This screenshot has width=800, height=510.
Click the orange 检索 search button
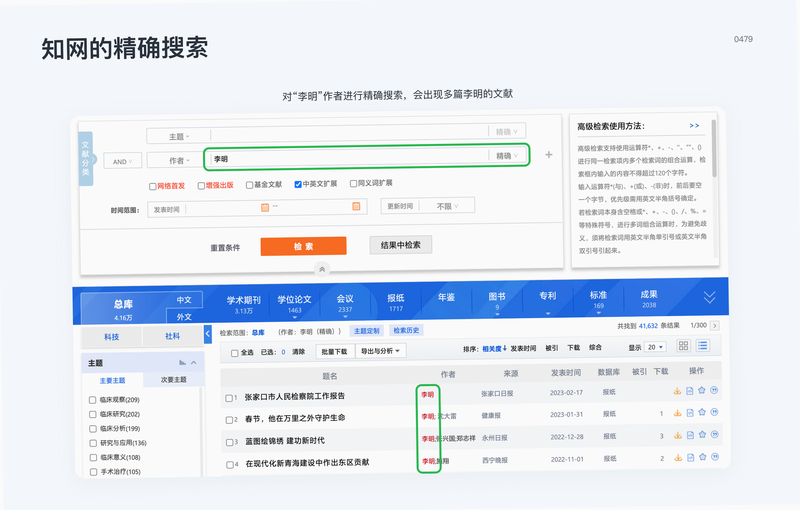point(304,246)
